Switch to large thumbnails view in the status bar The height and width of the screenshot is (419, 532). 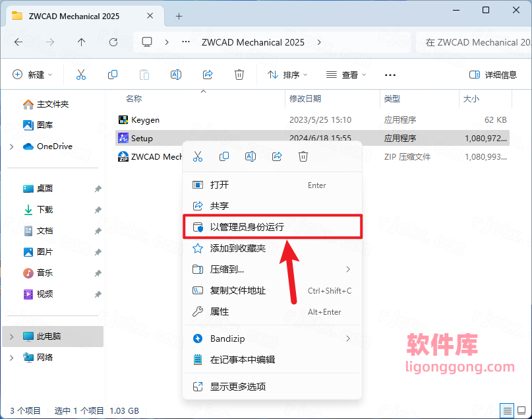point(521,411)
